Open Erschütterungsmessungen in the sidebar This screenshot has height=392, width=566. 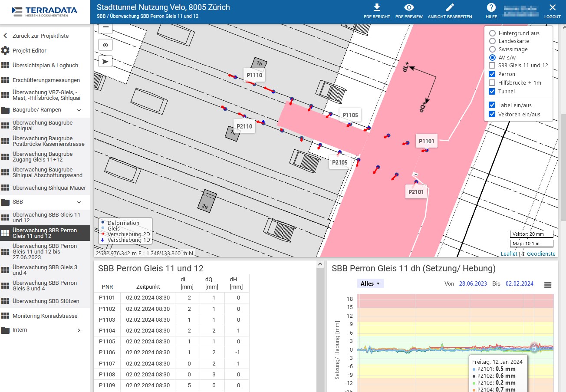coord(46,80)
